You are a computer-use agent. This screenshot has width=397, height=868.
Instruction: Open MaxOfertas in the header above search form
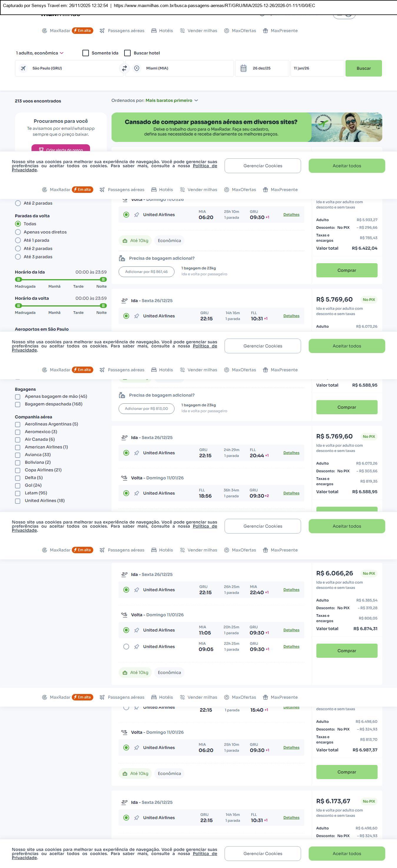point(240,31)
